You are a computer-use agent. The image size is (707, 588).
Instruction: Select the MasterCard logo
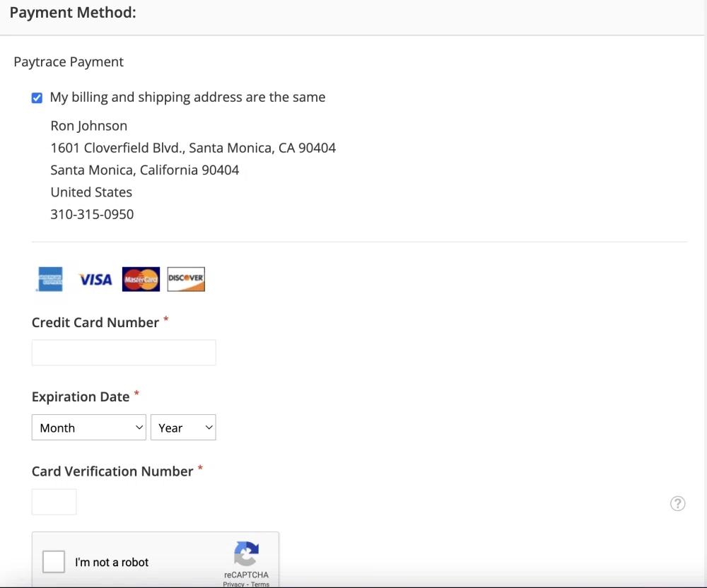click(x=141, y=279)
